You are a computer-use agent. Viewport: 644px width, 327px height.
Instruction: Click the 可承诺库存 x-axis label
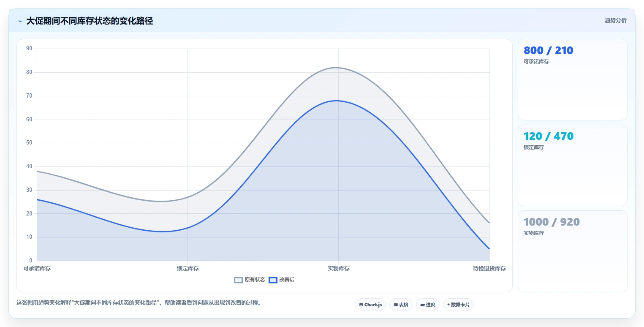37,268
